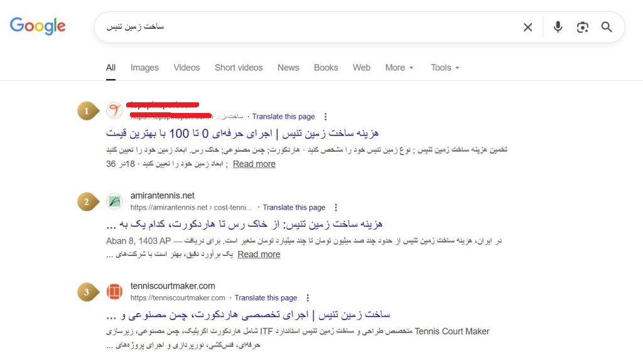Open the Short videos tab
The height and width of the screenshot is (364, 643).
[239, 68]
